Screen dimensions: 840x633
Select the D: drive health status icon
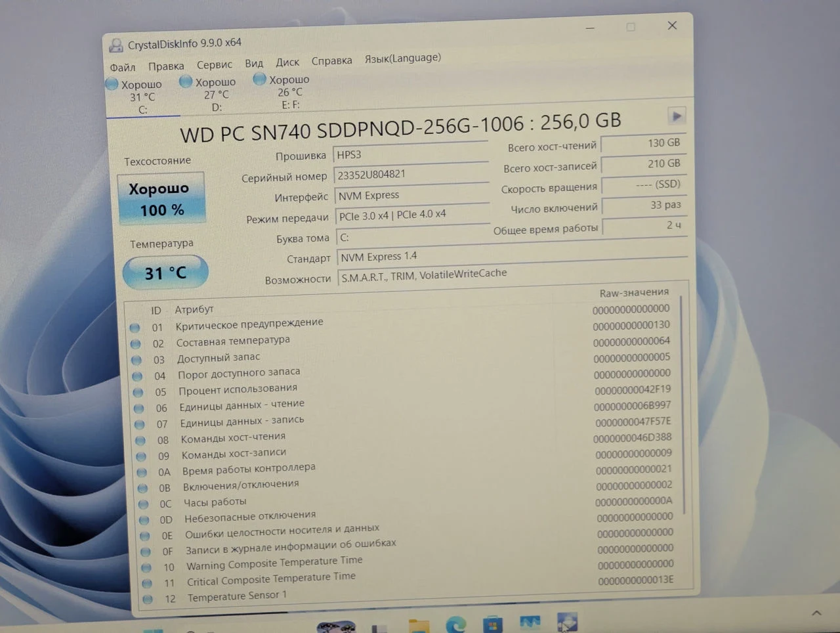click(x=186, y=81)
